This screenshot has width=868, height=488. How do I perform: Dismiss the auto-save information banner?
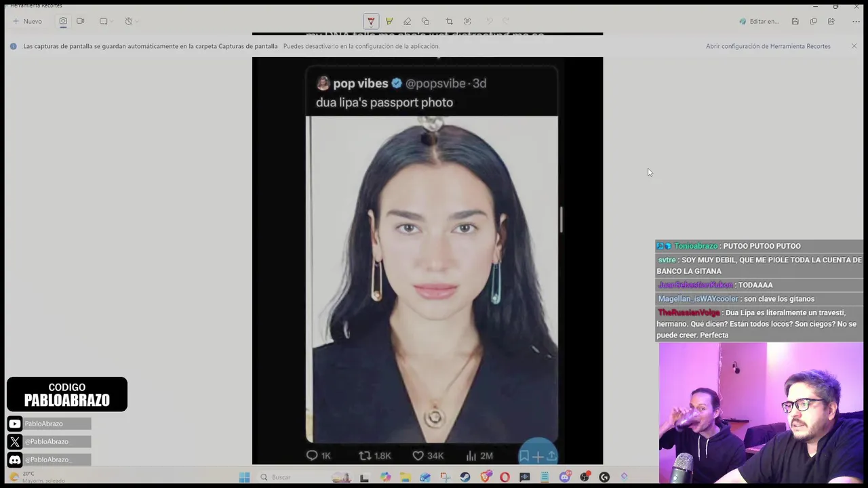tap(854, 46)
